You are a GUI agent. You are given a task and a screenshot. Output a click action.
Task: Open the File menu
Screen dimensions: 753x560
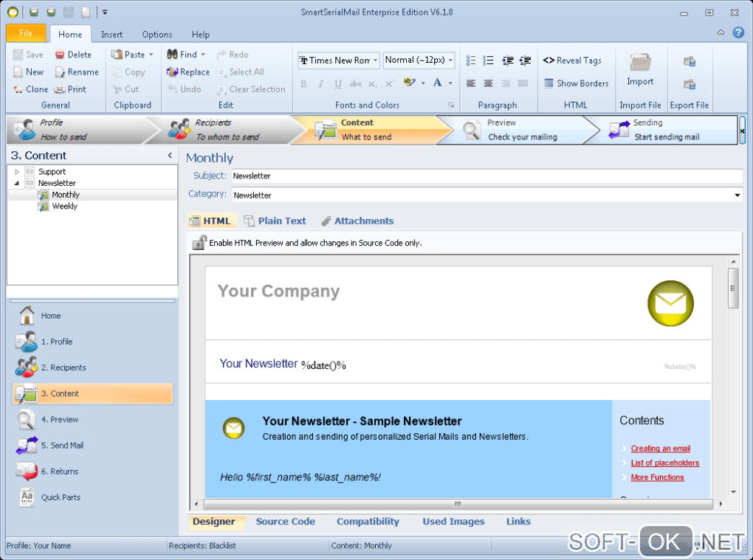[x=26, y=33]
